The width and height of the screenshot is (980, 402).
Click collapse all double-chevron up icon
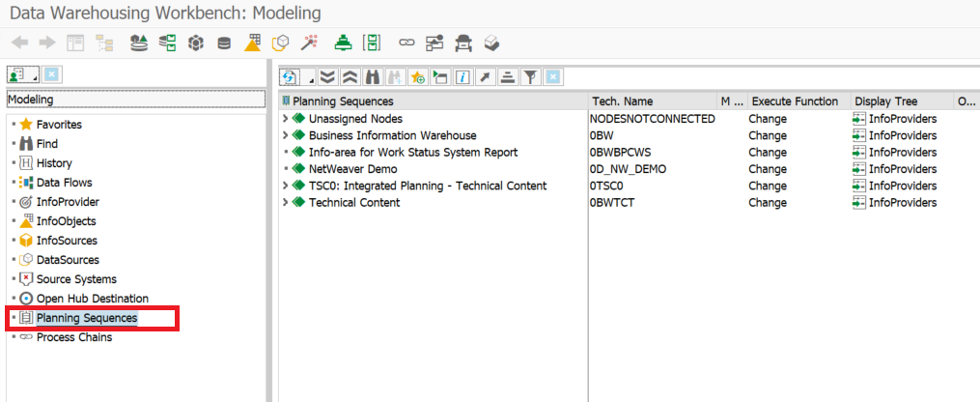[350, 76]
